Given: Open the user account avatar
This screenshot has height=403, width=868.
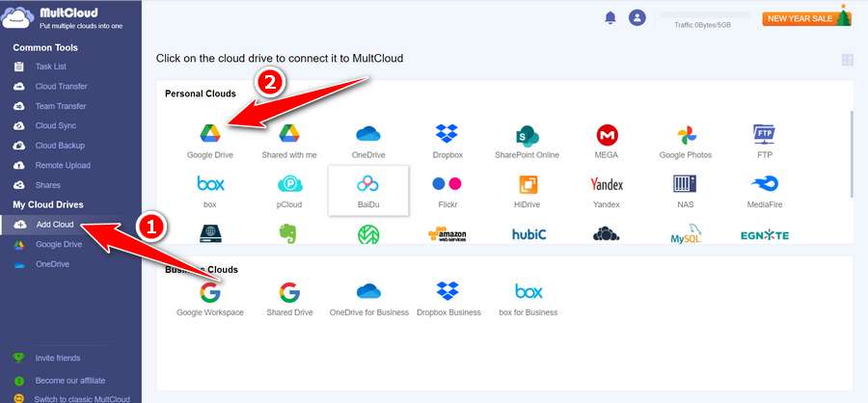Looking at the screenshot, I should (637, 17).
